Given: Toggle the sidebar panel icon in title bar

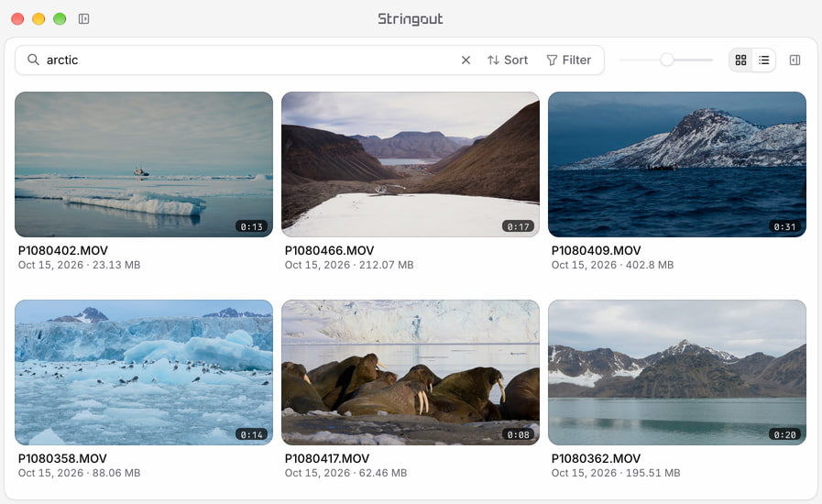Looking at the screenshot, I should coord(84,19).
